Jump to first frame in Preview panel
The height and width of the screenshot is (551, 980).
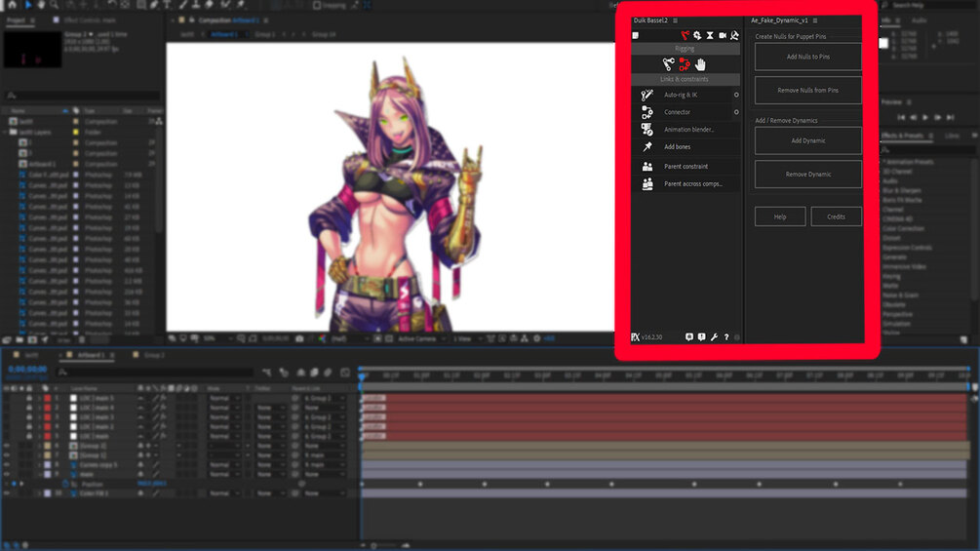(x=901, y=117)
